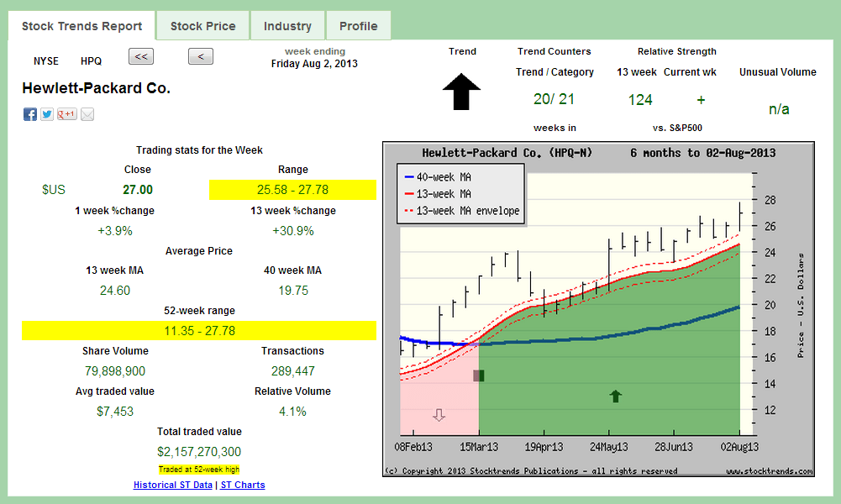The width and height of the screenshot is (841, 504).
Task: Click the share volume 79,898,900
Action: pos(115,371)
